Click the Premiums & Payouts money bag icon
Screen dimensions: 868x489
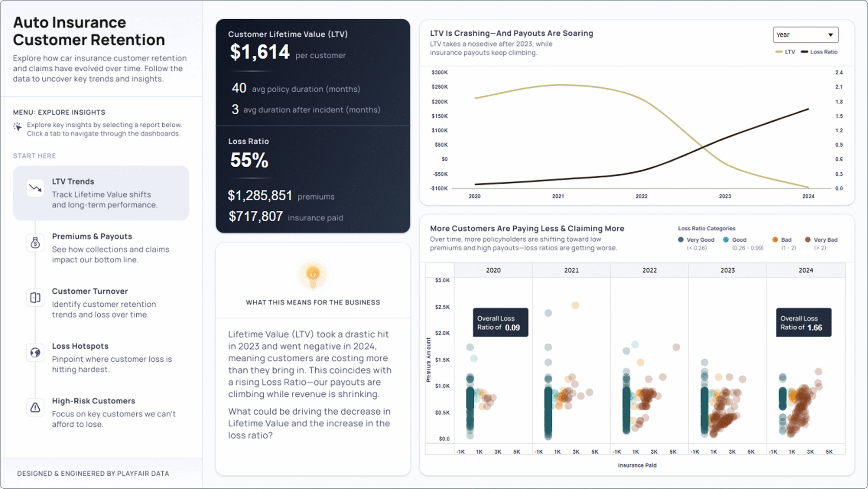click(35, 243)
